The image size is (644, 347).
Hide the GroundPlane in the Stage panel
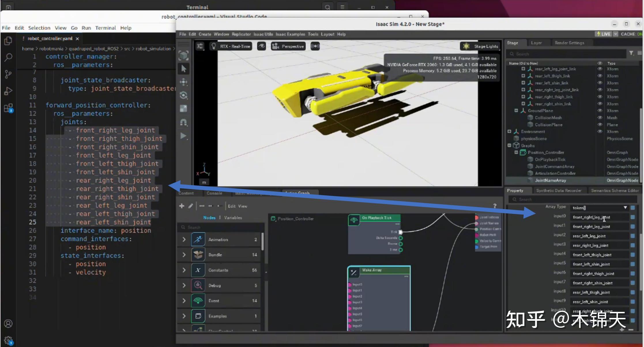600,110
